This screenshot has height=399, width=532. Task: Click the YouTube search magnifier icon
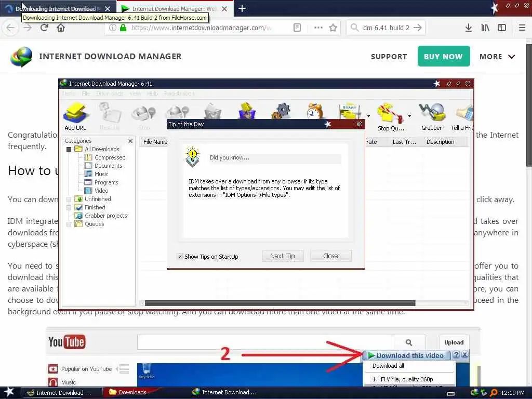409,342
